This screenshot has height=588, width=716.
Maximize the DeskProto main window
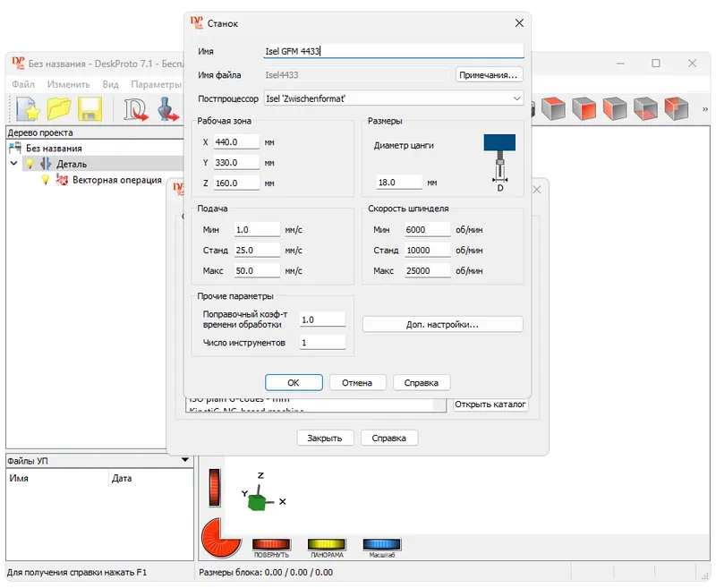(x=656, y=63)
